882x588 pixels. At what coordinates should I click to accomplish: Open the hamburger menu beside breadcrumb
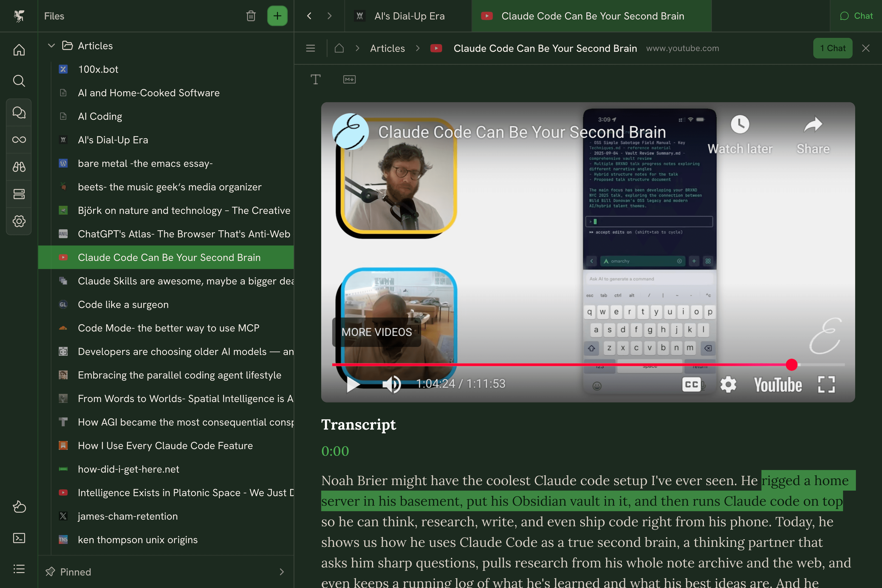point(310,48)
